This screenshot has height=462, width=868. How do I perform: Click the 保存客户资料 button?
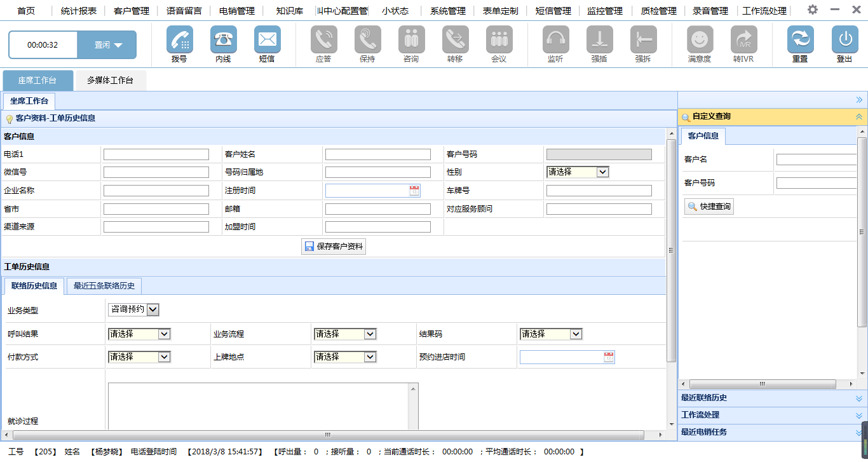334,247
